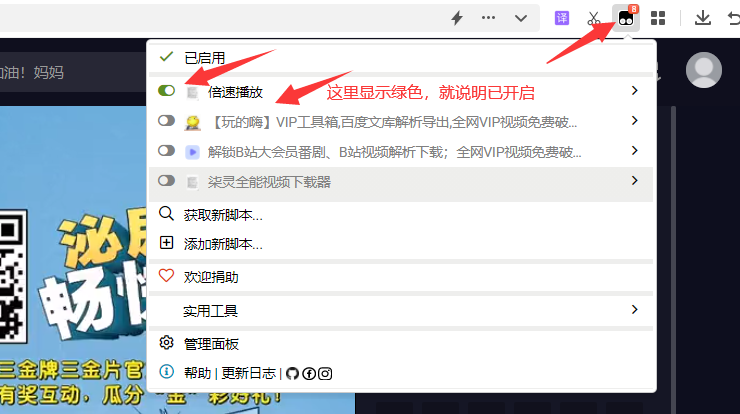Open the 更新日志 changelog link
This screenshot has height=414, width=740.
[248, 373]
